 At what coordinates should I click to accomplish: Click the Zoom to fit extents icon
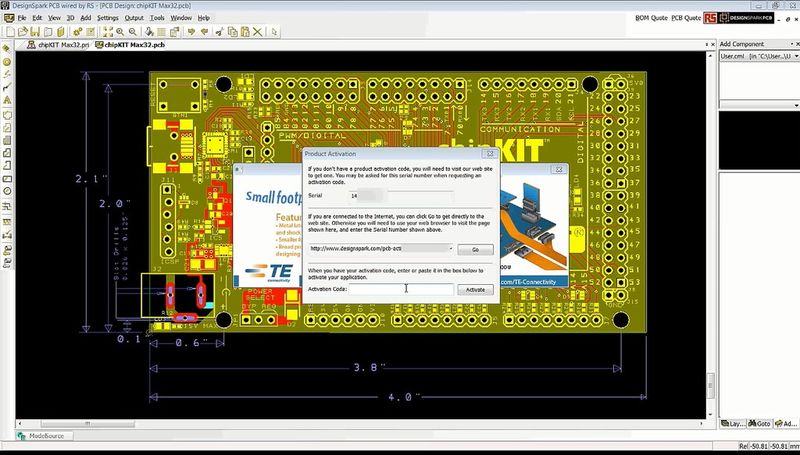[108, 32]
